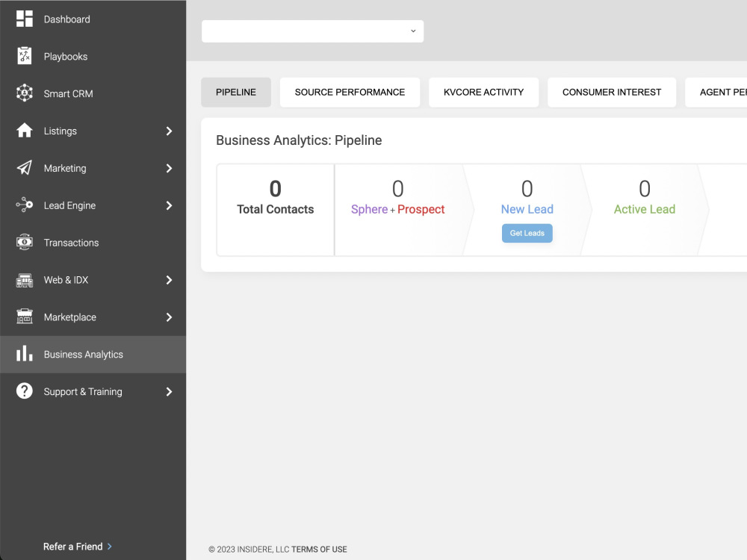Click the Business Analytics: Pipeline heading

[299, 140]
